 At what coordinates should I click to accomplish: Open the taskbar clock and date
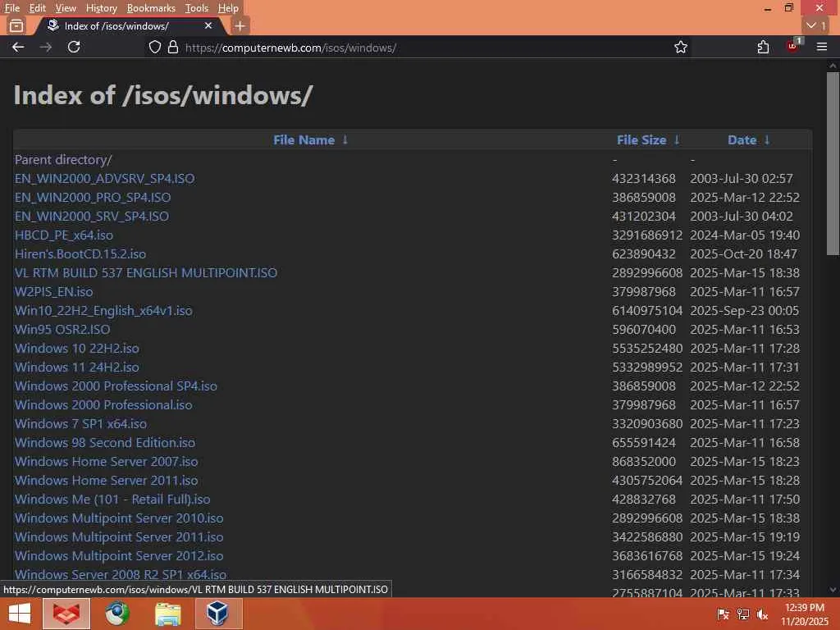pyautogui.click(x=804, y=614)
